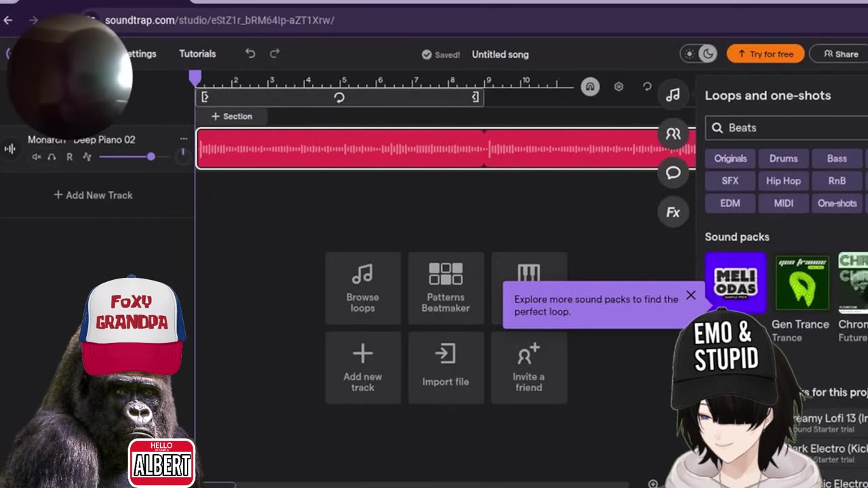868x488 pixels.
Task: Open Deep Piano 02 track instrument waveform icon
Action: click(x=10, y=148)
